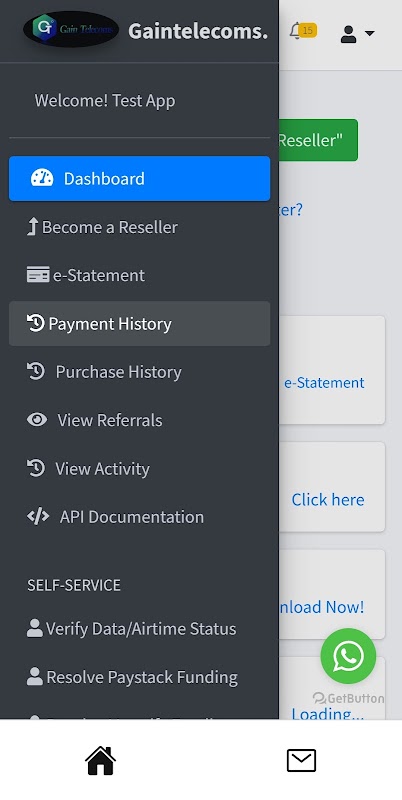Click the green Reseller button
Viewport: 402px width, 800px height.
[318, 140]
